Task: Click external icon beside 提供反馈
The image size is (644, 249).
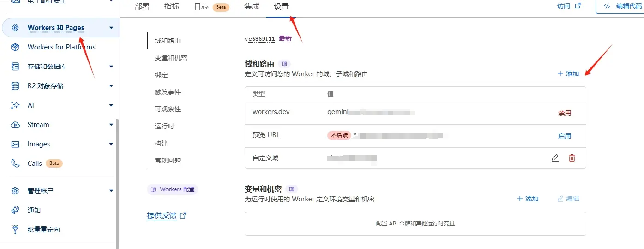Action: coord(183,215)
